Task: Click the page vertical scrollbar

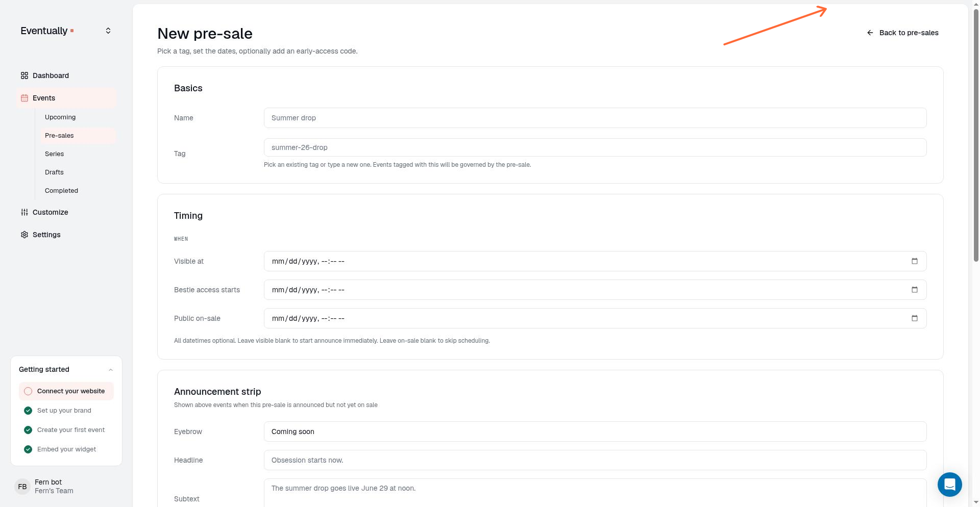Action: [976, 135]
